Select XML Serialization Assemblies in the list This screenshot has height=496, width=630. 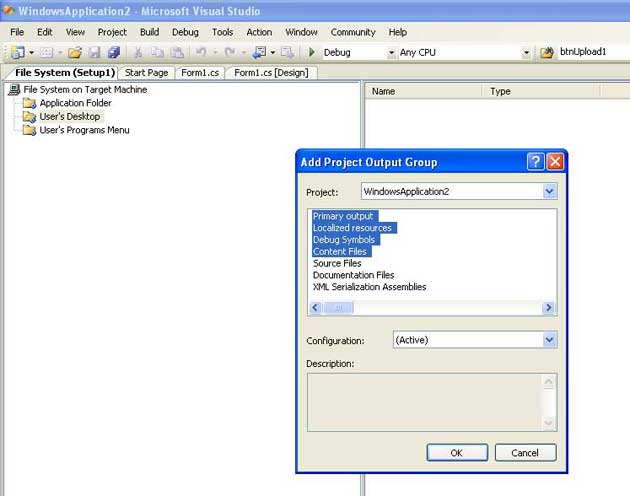370,287
